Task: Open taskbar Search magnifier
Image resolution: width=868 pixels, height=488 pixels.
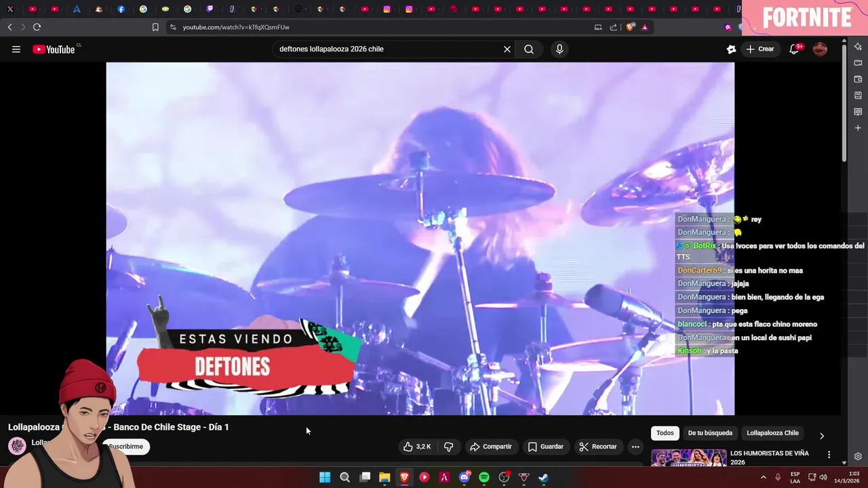Action: [344, 477]
